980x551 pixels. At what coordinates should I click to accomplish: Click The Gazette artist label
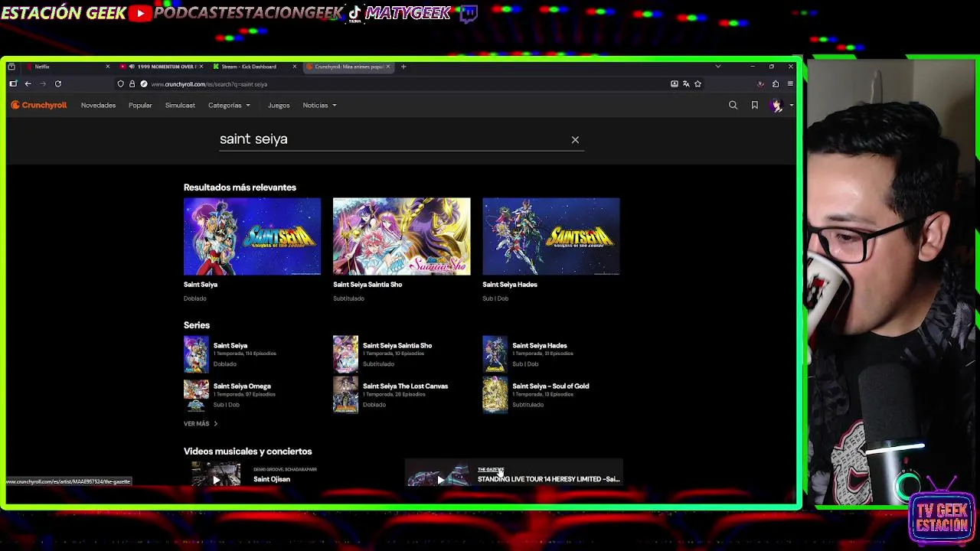point(491,469)
